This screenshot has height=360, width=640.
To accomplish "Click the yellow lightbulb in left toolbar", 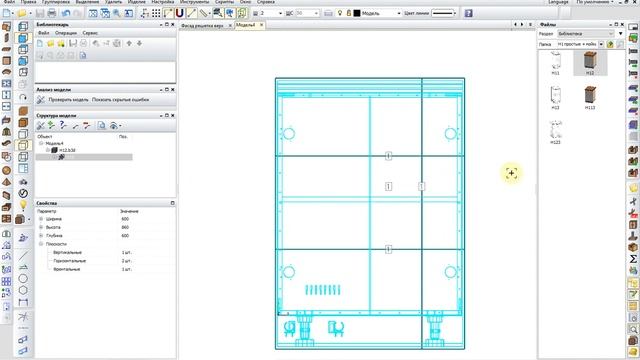I will pos(23,205).
